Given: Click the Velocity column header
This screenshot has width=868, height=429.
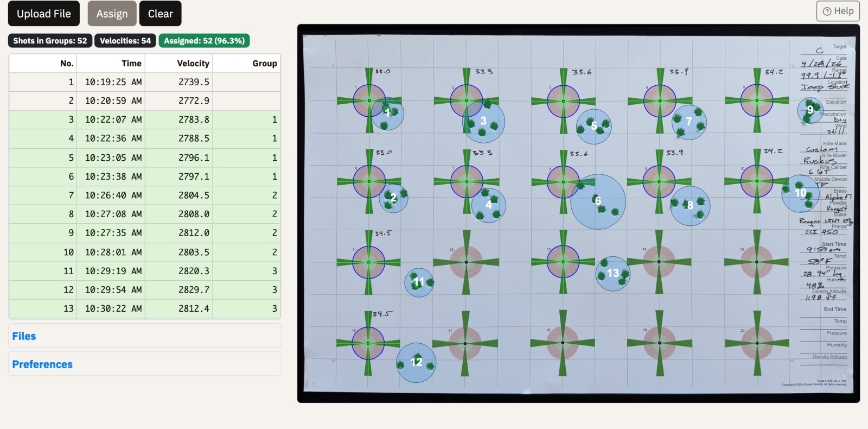Looking at the screenshot, I should click(178, 64).
